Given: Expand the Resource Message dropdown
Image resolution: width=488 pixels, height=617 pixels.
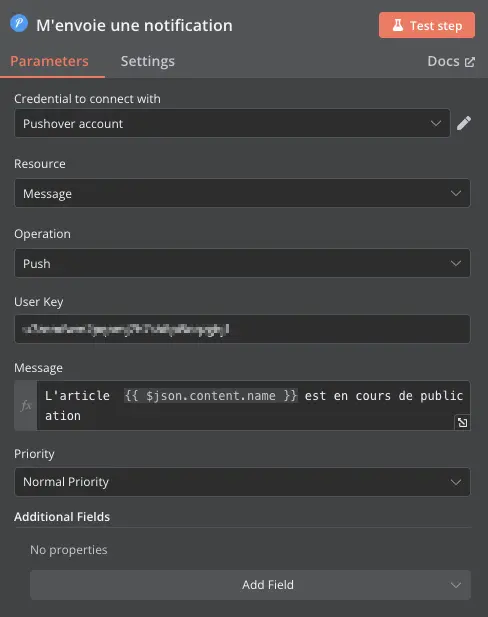Looking at the screenshot, I should [x=242, y=193].
